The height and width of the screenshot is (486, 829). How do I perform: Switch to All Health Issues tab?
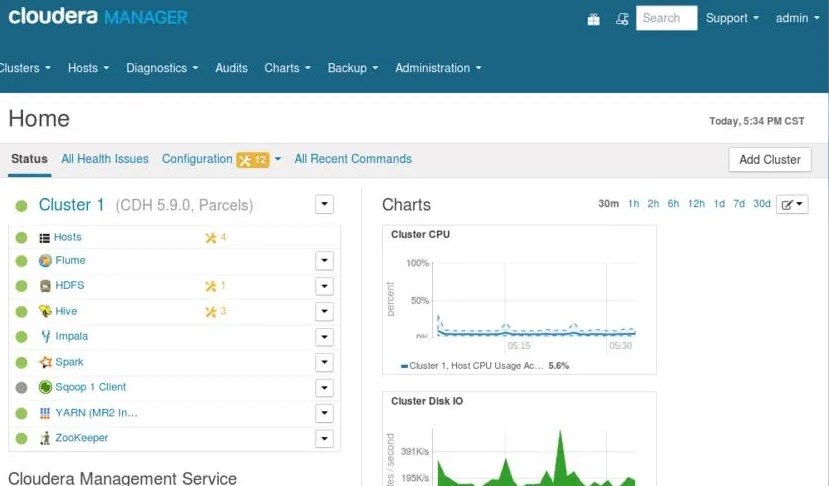click(105, 159)
